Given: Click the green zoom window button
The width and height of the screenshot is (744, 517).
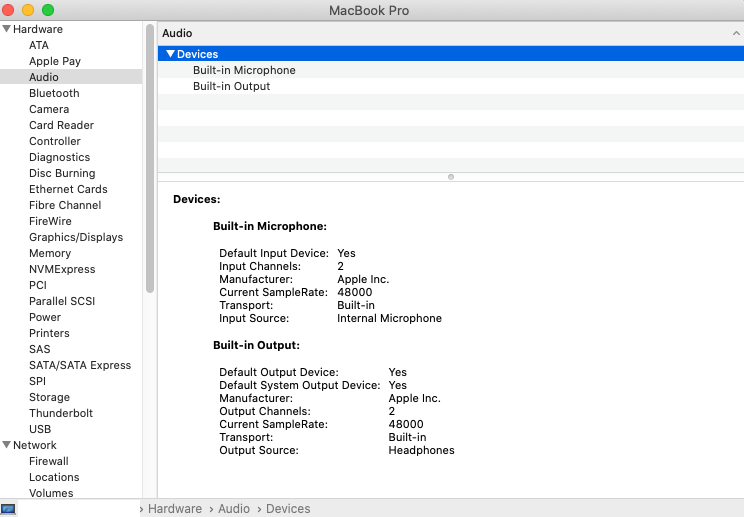Looking at the screenshot, I should click(x=48, y=10).
